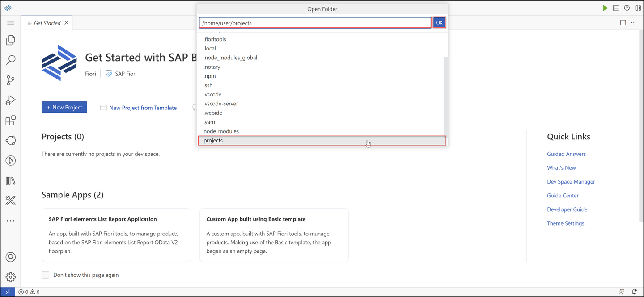Viewport: 644px width, 297px height.
Task: Open the Developer Guide link
Action: [x=567, y=209]
